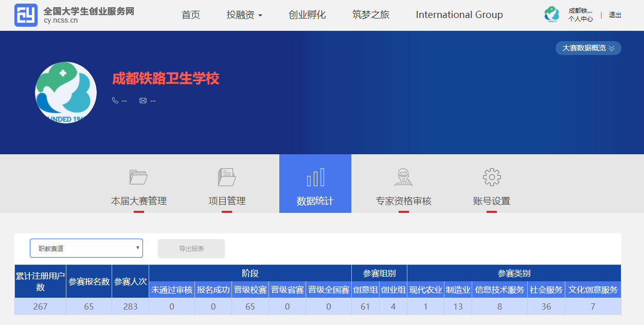Click the 创业组 column header

coord(393,290)
